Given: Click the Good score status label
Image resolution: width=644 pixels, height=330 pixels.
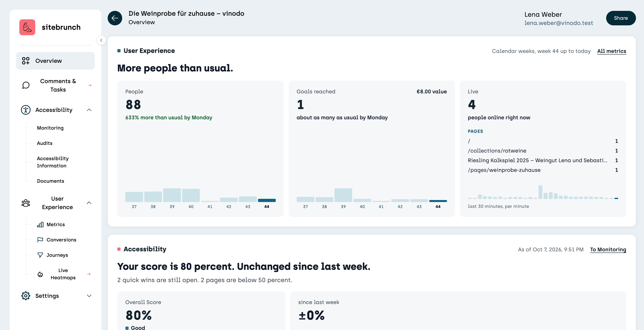Looking at the screenshot, I should [138, 328].
